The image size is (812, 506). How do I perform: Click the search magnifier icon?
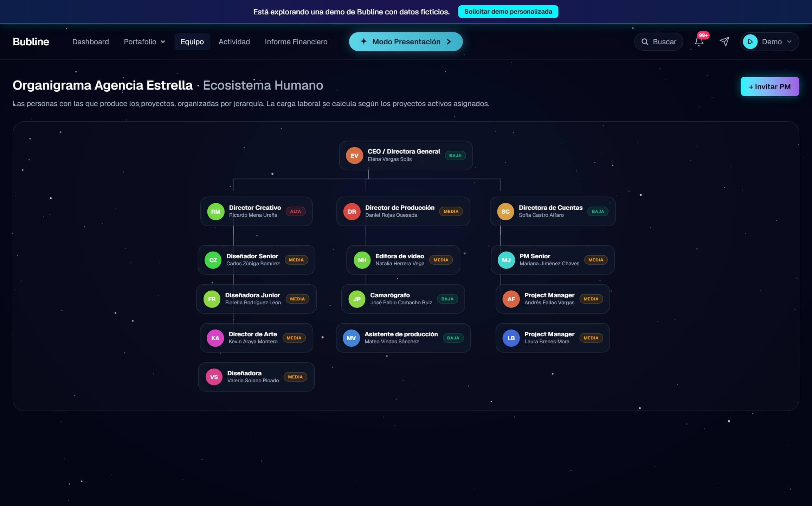[x=645, y=42]
